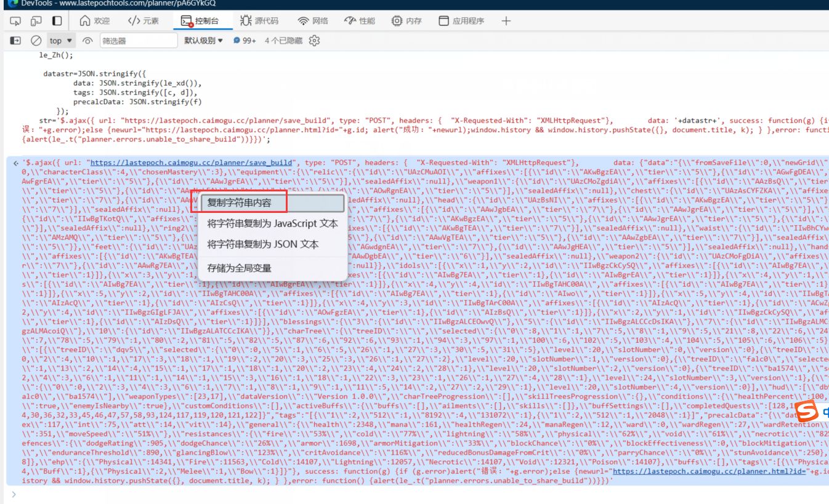Select 复制字符串内容 in context menu
This screenshot has width=829, height=504.
tap(239, 202)
